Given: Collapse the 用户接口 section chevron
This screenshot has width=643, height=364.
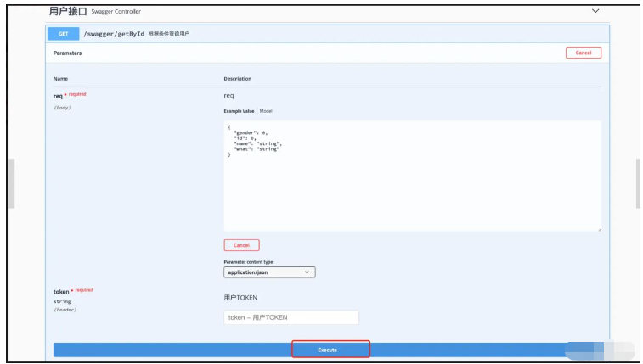Looking at the screenshot, I should [x=595, y=11].
